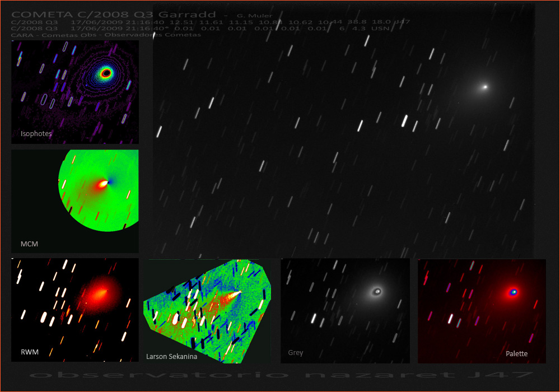Click the comet nucleus in the large main image

coord(485,87)
